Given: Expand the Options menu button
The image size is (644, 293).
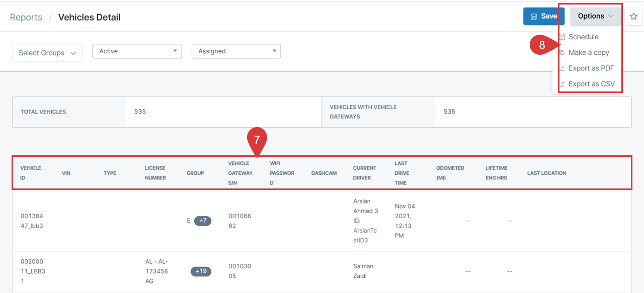Looking at the screenshot, I should (x=595, y=16).
